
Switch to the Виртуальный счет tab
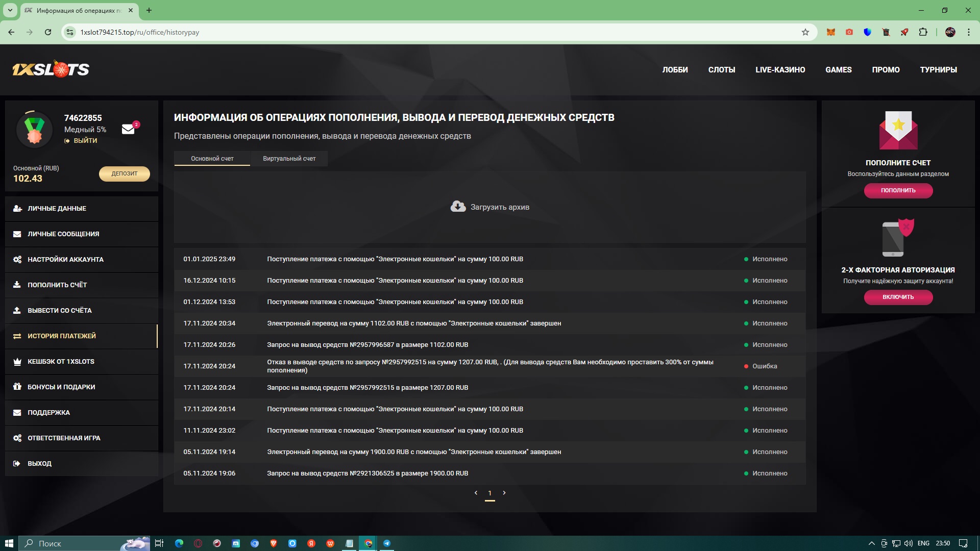point(289,159)
